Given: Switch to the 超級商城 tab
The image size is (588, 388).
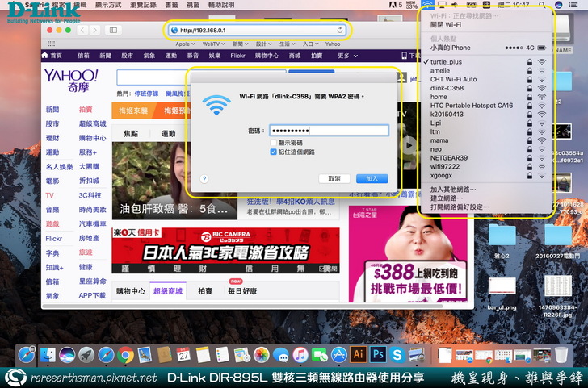Looking at the screenshot, I should click(x=169, y=291).
